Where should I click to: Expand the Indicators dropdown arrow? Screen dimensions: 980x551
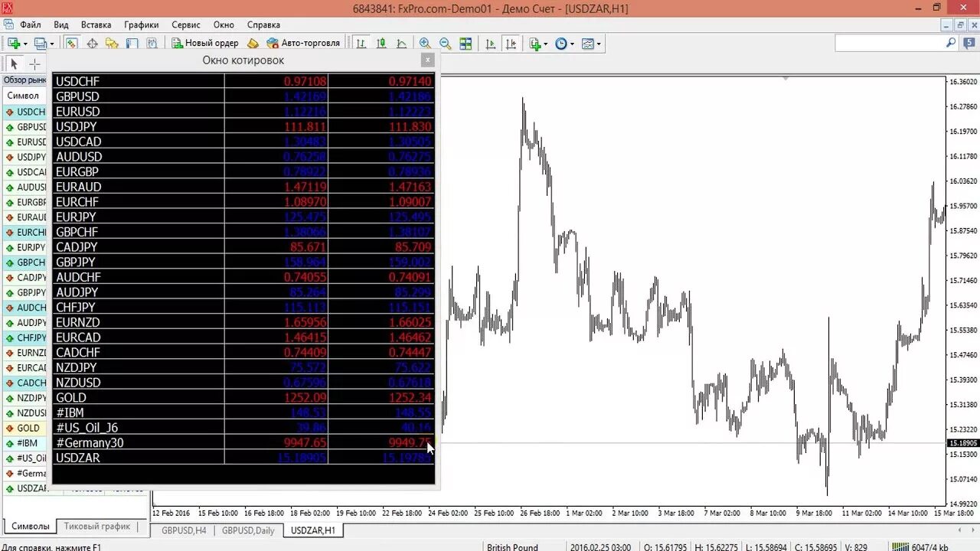(545, 44)
